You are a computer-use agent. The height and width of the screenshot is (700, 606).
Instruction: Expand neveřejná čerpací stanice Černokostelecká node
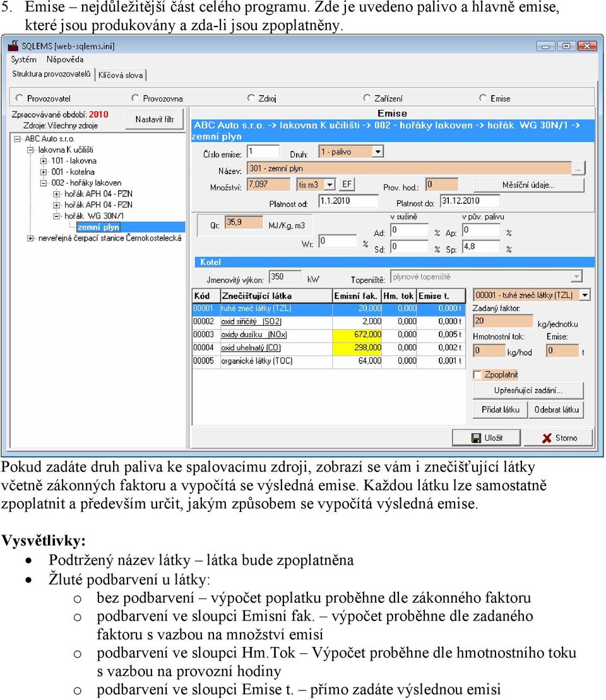(30, 239)
